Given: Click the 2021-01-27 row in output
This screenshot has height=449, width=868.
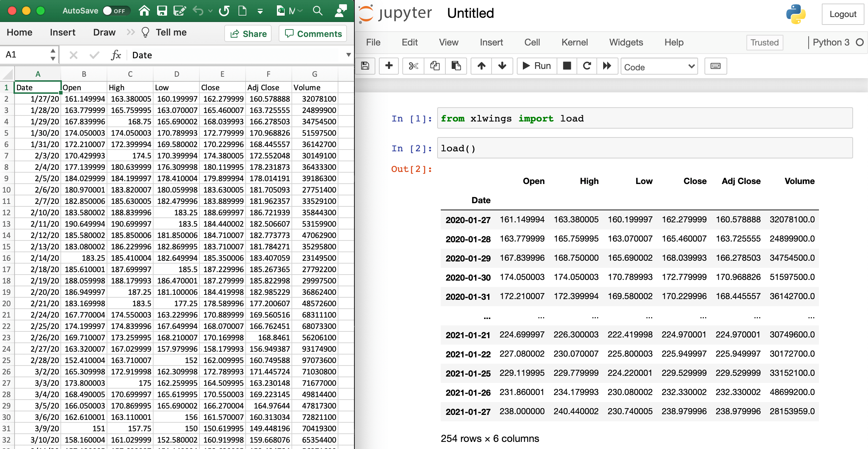Looking at the screenshot, I should pos(629,411).
